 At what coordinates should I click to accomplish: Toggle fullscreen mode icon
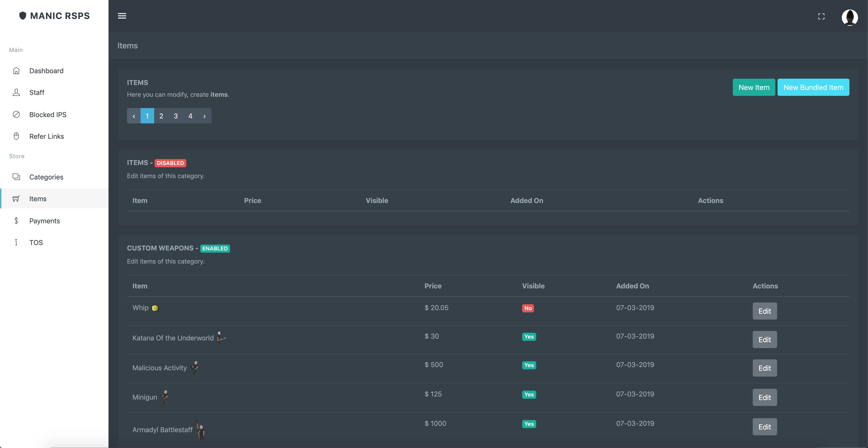(821, 16)
